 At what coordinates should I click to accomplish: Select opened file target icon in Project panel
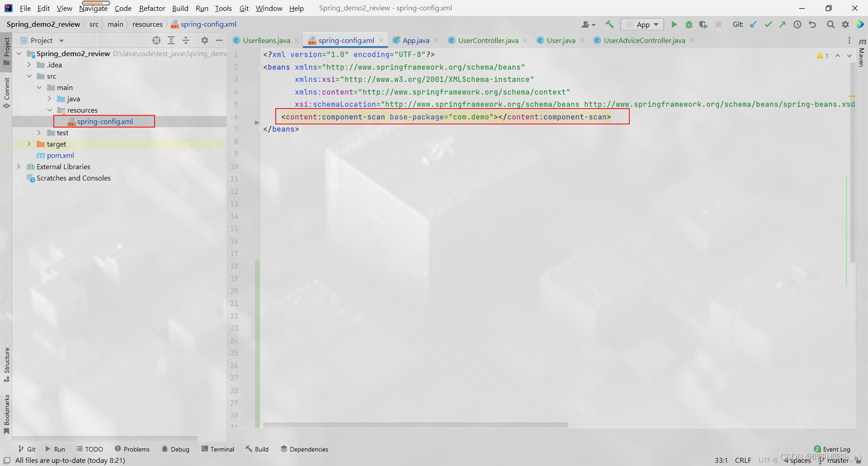[x=156, y=40]
